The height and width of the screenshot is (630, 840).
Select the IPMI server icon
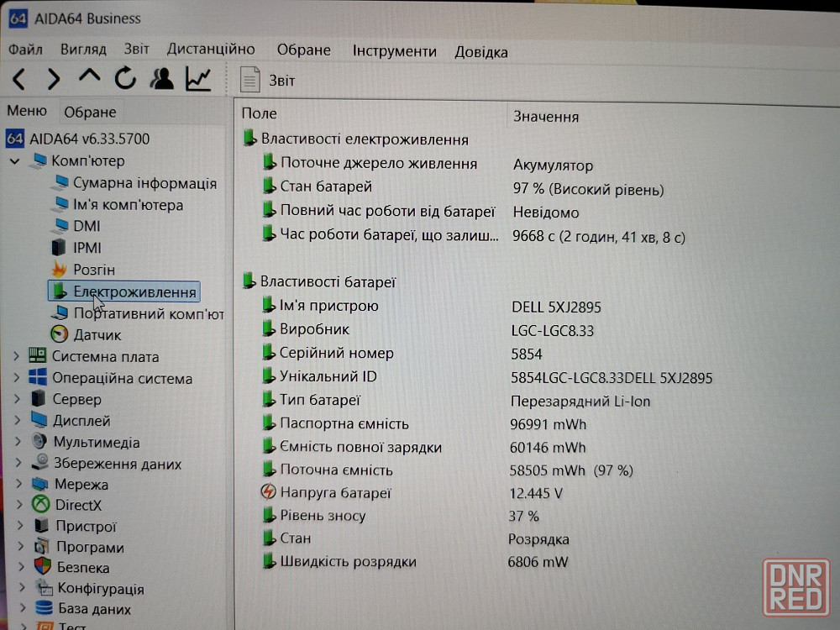pos(59,248)
